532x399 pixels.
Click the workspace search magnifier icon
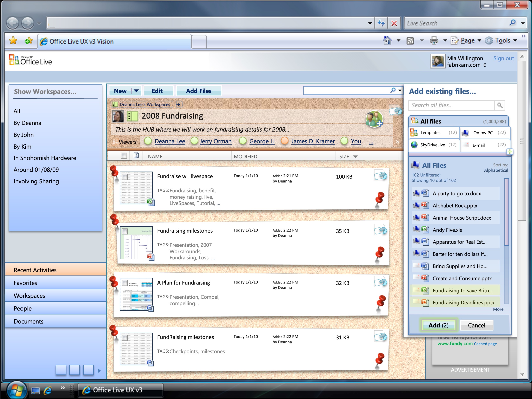pyautogui.click(x=393, y=91)
